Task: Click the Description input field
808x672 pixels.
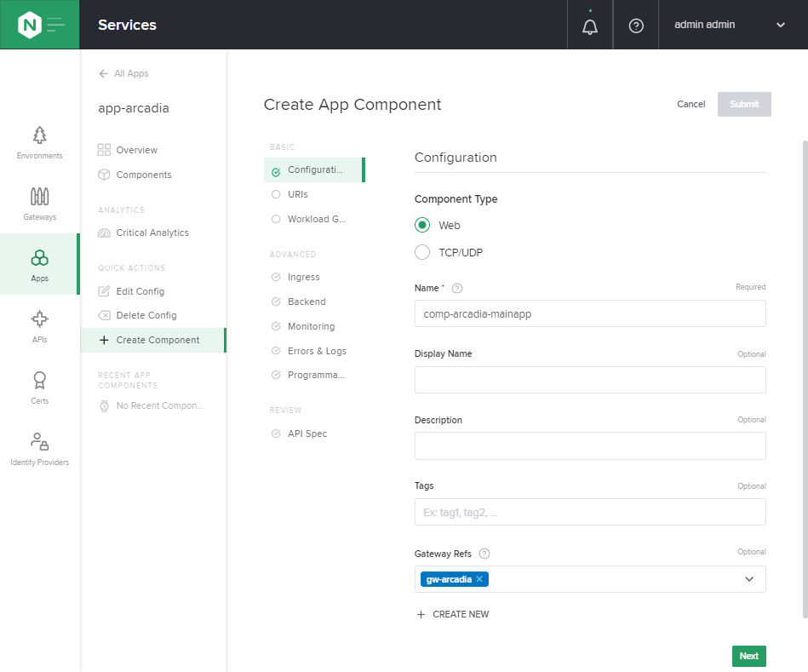Action: click(x=590, y=445)
